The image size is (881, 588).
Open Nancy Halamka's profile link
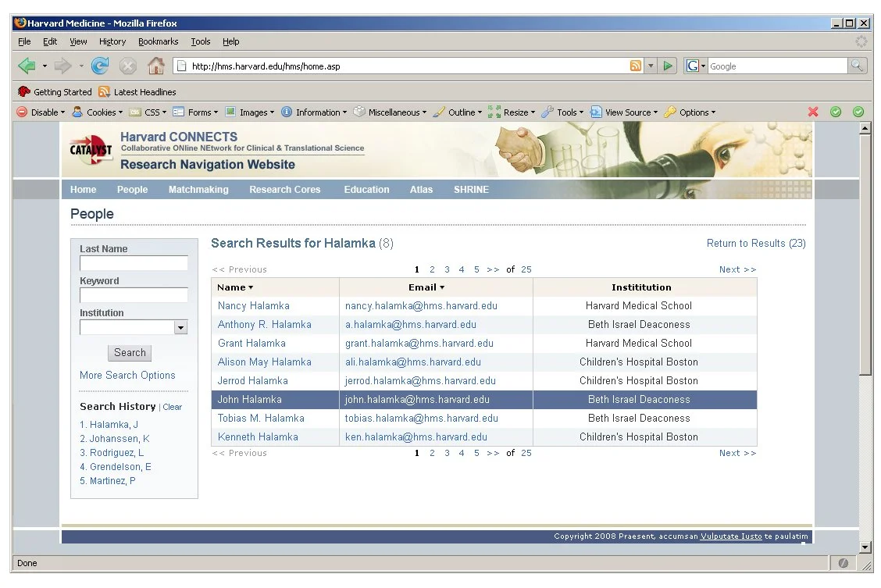pyautogui.click(x=253, y=306)
